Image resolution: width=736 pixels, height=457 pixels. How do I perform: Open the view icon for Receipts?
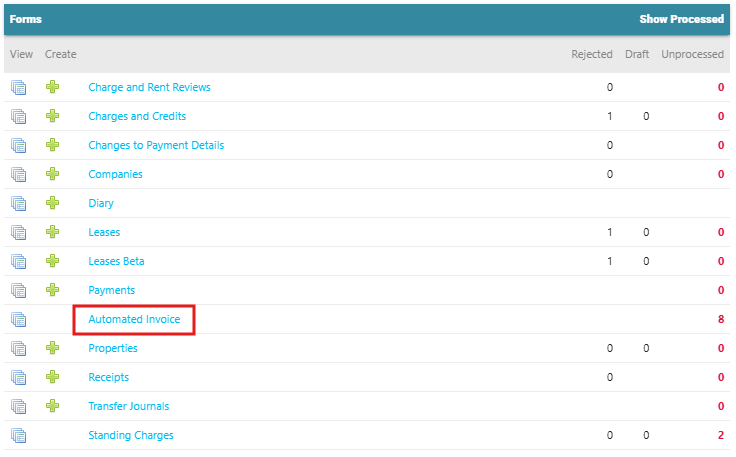pos(19,378)
